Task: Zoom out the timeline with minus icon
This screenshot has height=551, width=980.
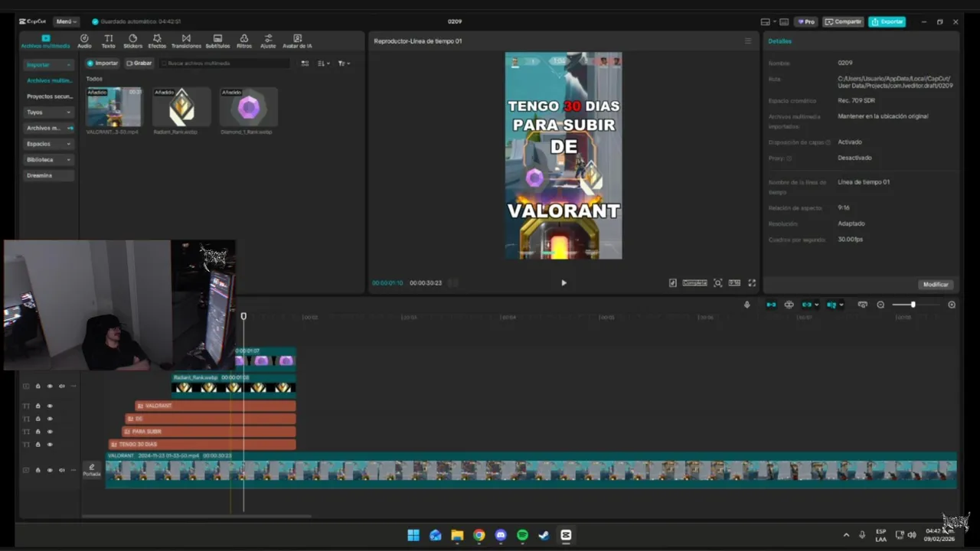Action: [880, 305]
